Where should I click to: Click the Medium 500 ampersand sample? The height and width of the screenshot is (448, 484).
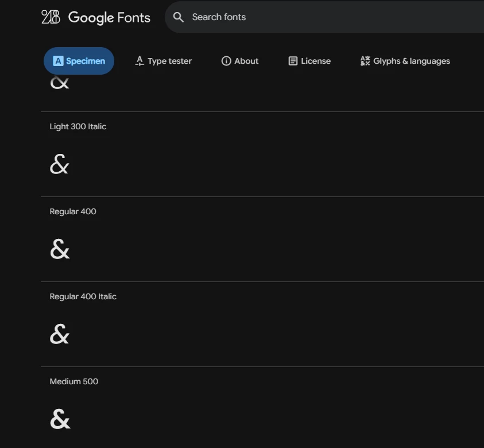coord(60,419)
